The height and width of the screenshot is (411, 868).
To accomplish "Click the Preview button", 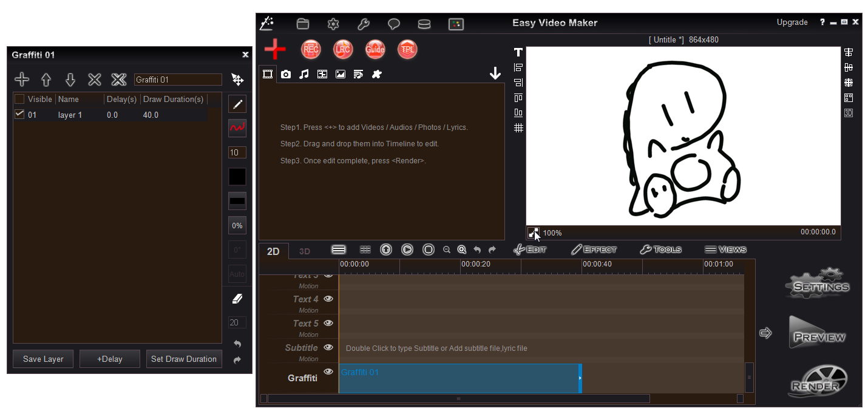I will tap(817, 333).
